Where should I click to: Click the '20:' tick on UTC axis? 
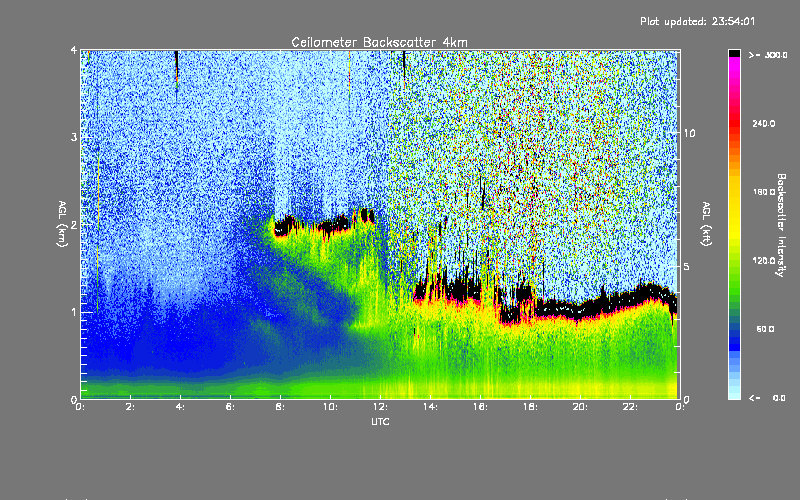click(x=580, y=407)
